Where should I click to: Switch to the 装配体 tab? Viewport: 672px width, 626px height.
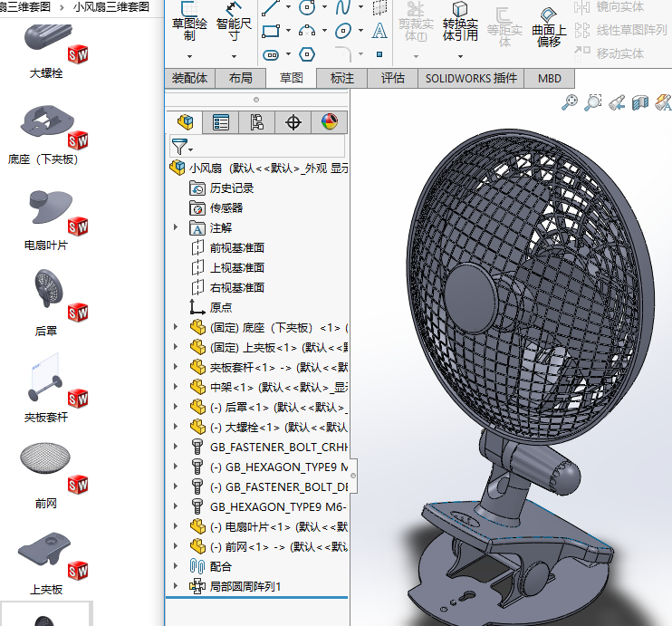tap(189, 79)
